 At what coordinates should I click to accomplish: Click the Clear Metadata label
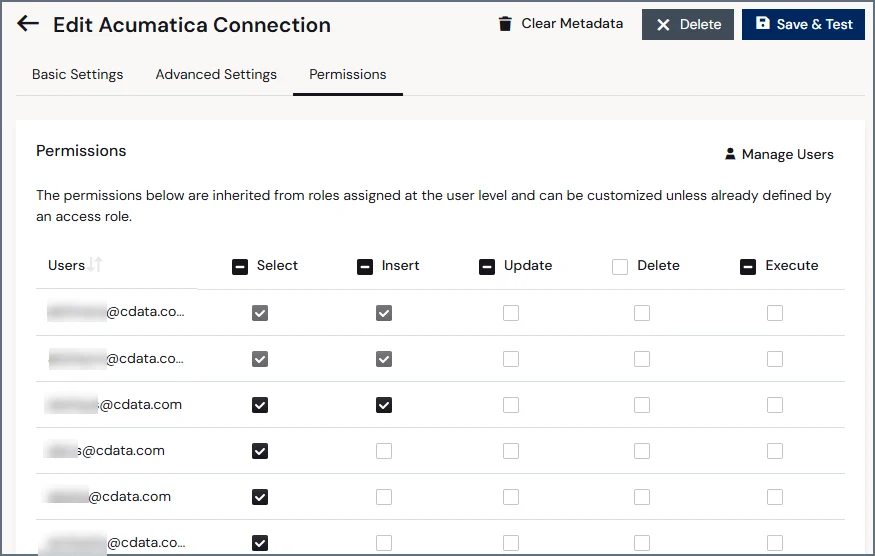click(572, 23)
